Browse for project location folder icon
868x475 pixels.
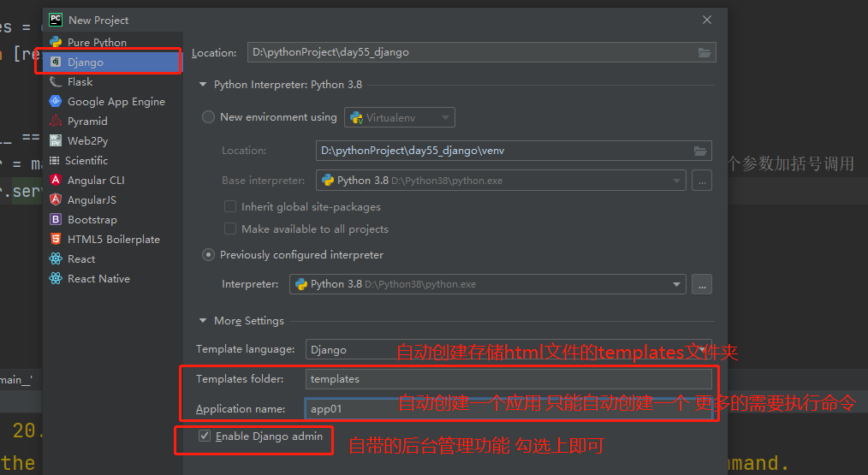705,52
